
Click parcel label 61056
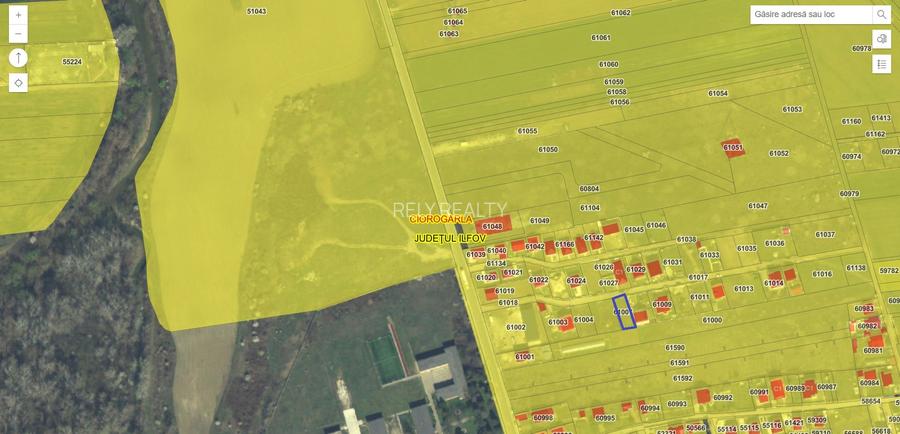[619, 102]
